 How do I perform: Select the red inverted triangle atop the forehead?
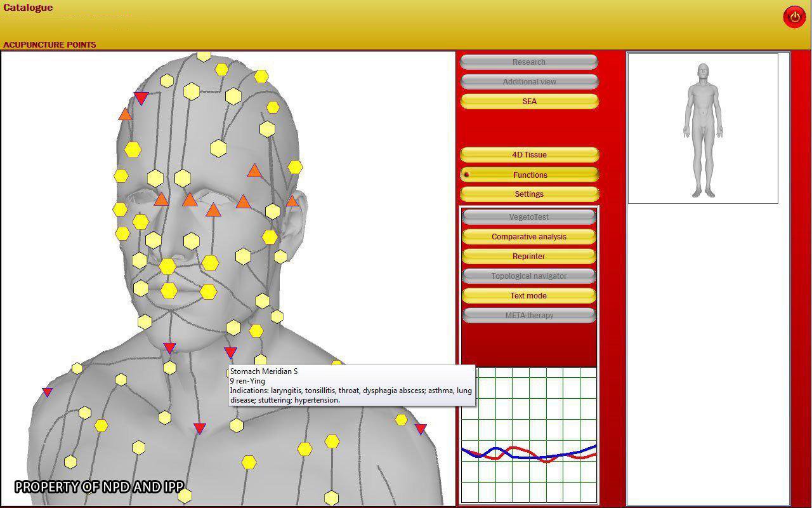[141, 98]
